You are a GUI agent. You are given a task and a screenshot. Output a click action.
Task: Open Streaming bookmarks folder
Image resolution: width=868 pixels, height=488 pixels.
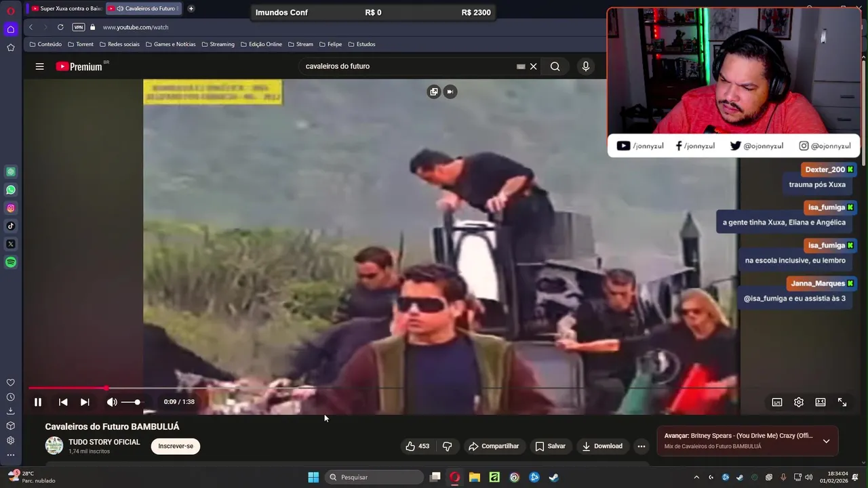[x=218, y=44]
